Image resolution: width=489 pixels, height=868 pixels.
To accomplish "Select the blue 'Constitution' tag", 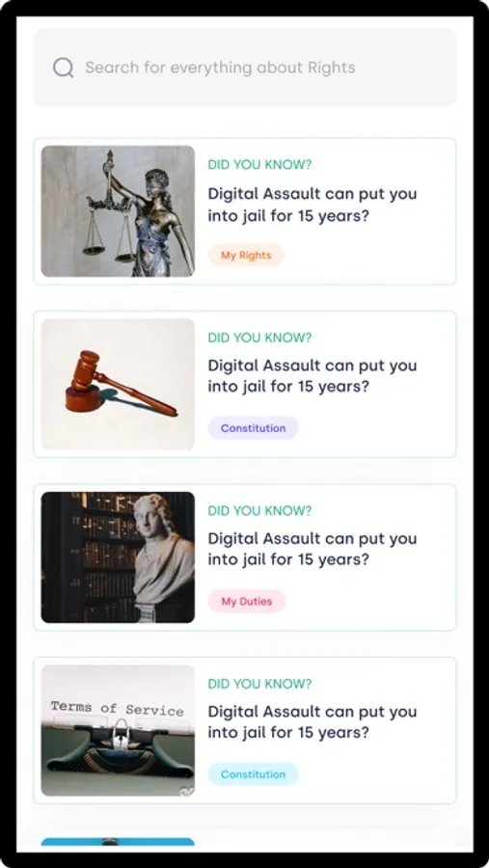I will point(253,773).
